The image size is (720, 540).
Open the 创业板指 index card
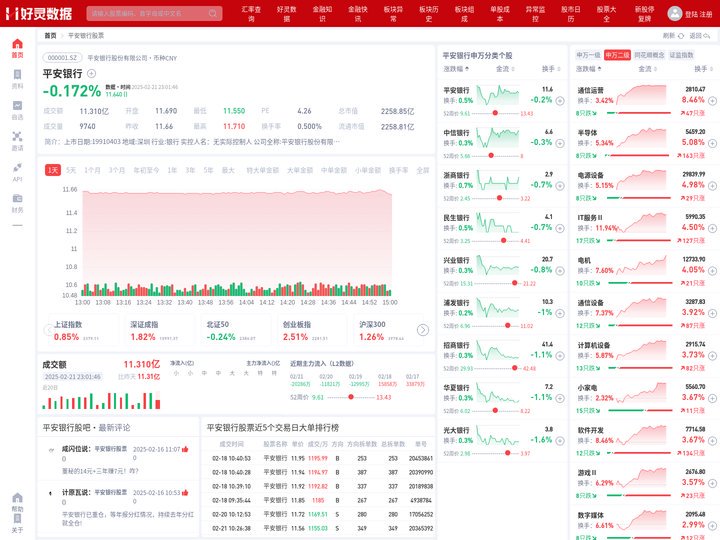coord(310,331)
